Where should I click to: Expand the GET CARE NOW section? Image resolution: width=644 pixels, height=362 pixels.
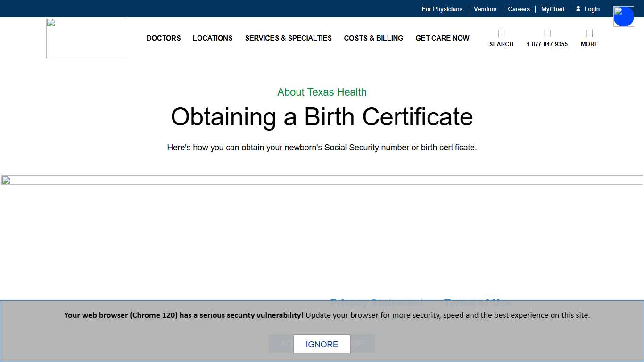point(442,38)
